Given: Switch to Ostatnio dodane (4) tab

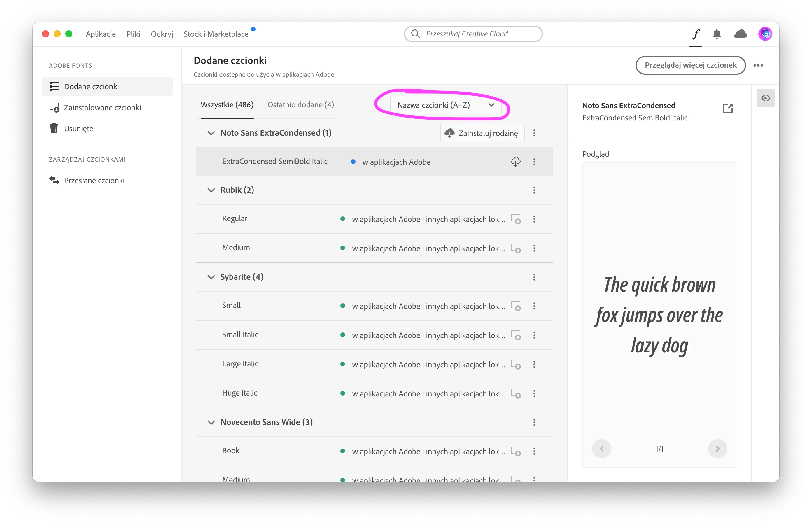Looking at the screenshot, I should pyautogui.click(x=300, y=105).
